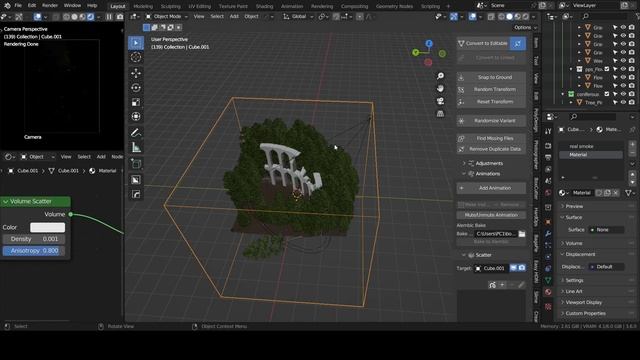
Task: Click the Blender logo icon
Action: (7, 6)
